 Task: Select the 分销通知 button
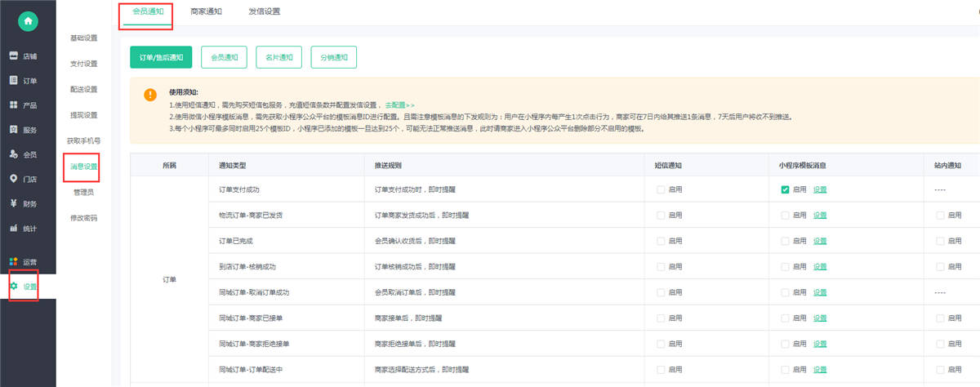pos(333,57)
